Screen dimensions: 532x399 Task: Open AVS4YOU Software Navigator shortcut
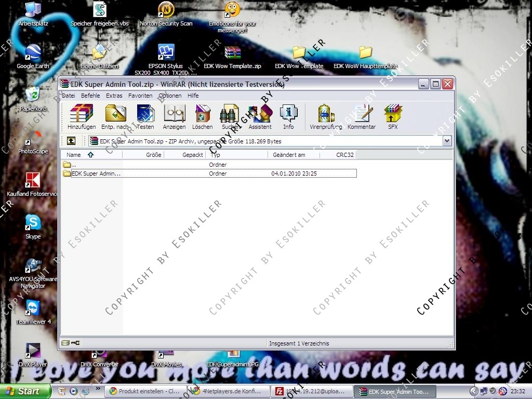point(33,273)
